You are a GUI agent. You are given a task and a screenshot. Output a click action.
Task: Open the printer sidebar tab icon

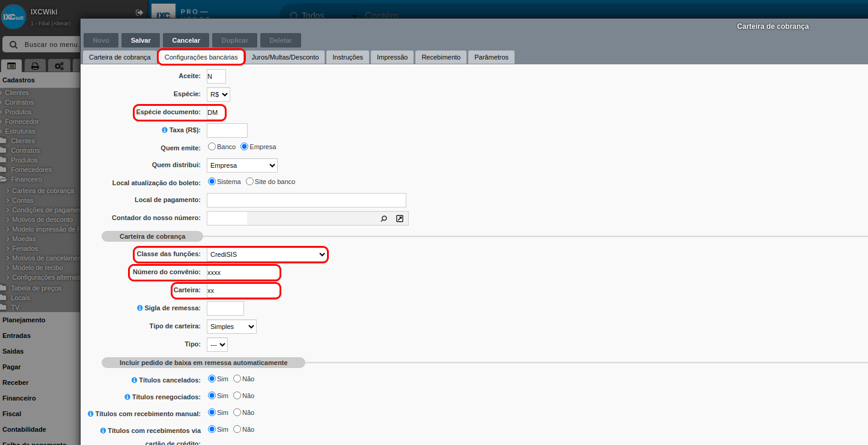tap(35, 66)
